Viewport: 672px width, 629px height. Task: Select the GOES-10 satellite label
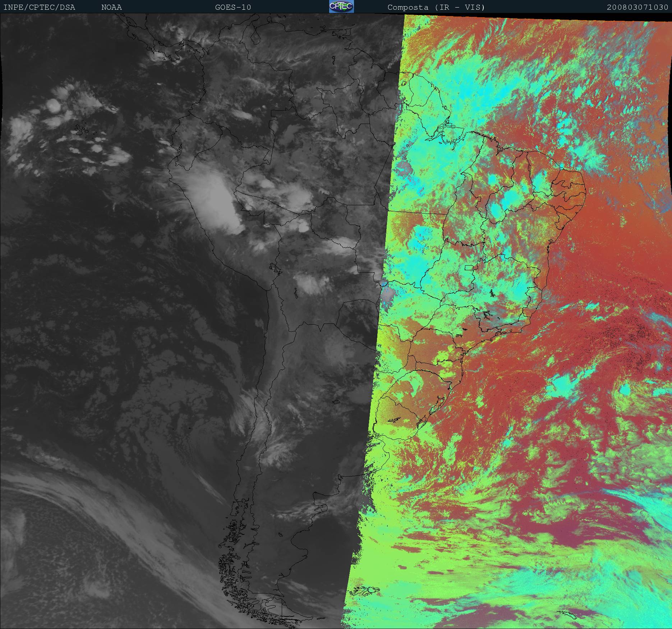(x=233, y=7)
